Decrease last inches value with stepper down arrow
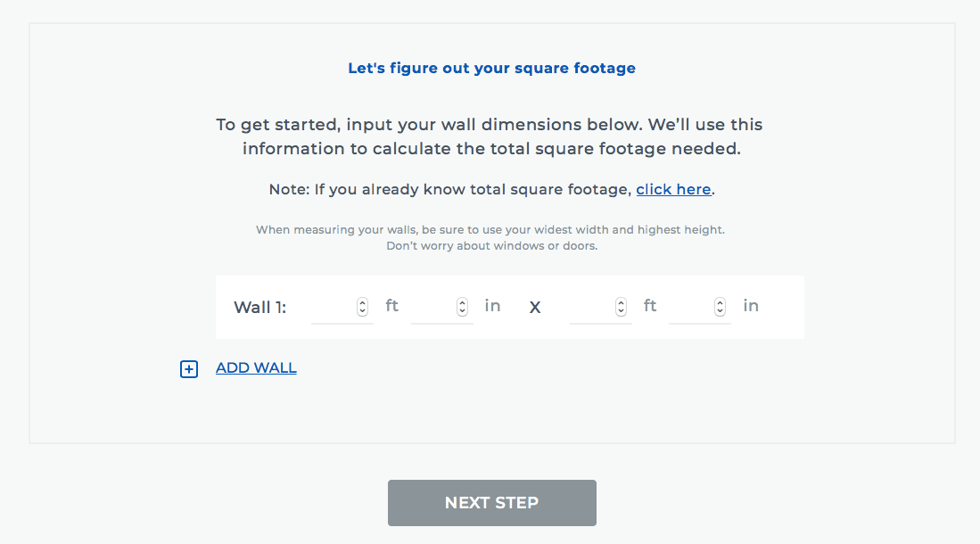Screen dimensions: 980x544 point(720,311)
